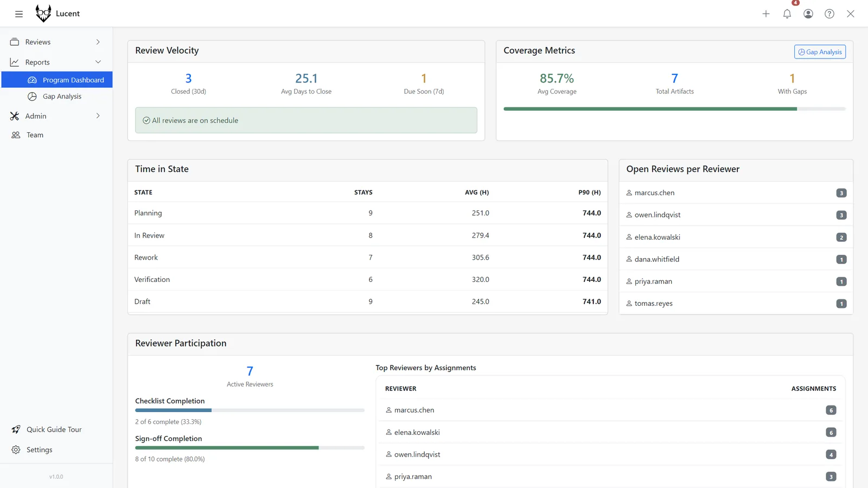Click the Reviews folder icon in sidebar
This screenshot has height=488, width=868.
15,42
